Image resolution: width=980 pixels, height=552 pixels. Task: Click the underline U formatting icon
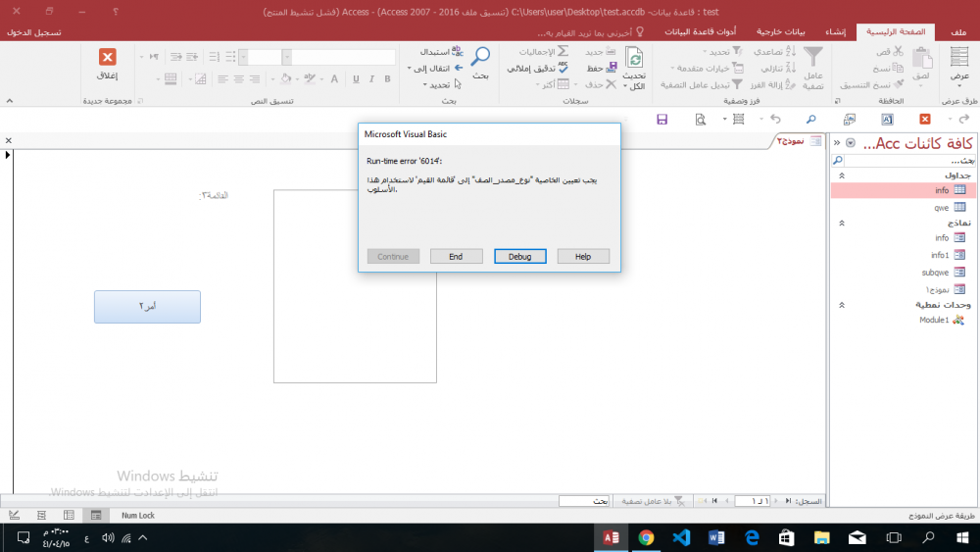click(x=356, y=78)
